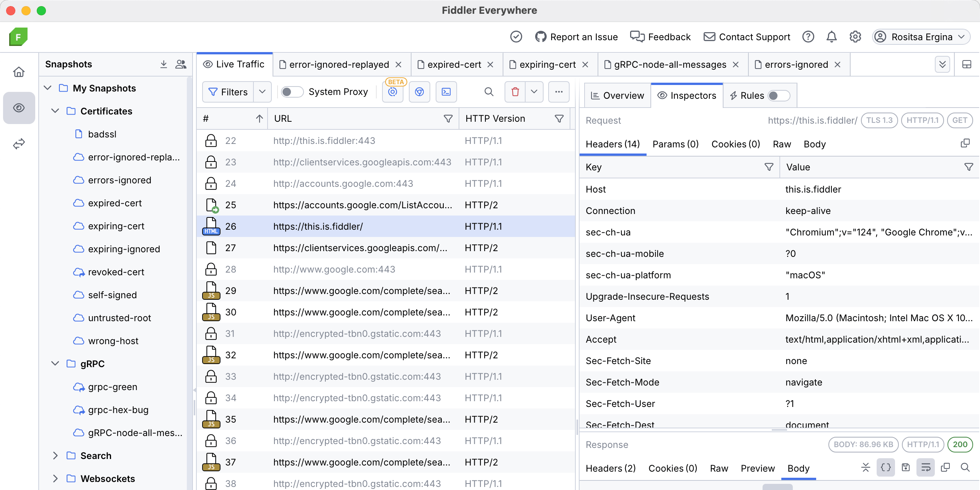This screenshot has height=490, width=980.
Task: Open the terminal capture icon
Action: (446, 92)
